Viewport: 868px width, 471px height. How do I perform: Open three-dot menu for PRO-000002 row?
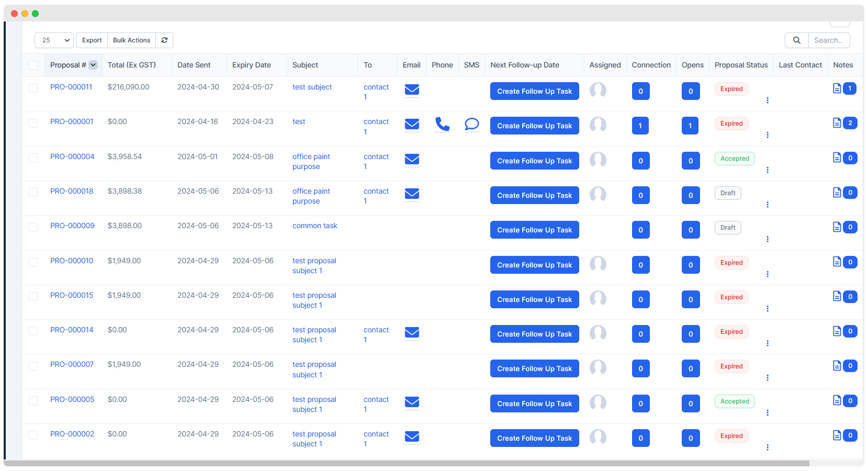(768, 447)
